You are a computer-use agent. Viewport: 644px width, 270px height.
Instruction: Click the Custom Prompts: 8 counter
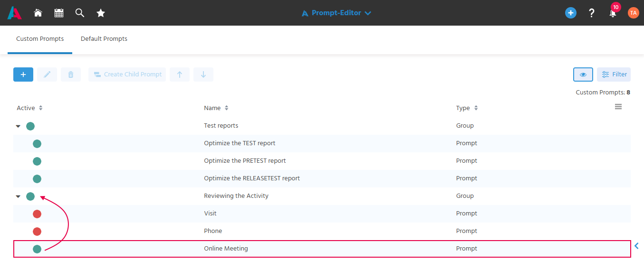click(603, 93)
